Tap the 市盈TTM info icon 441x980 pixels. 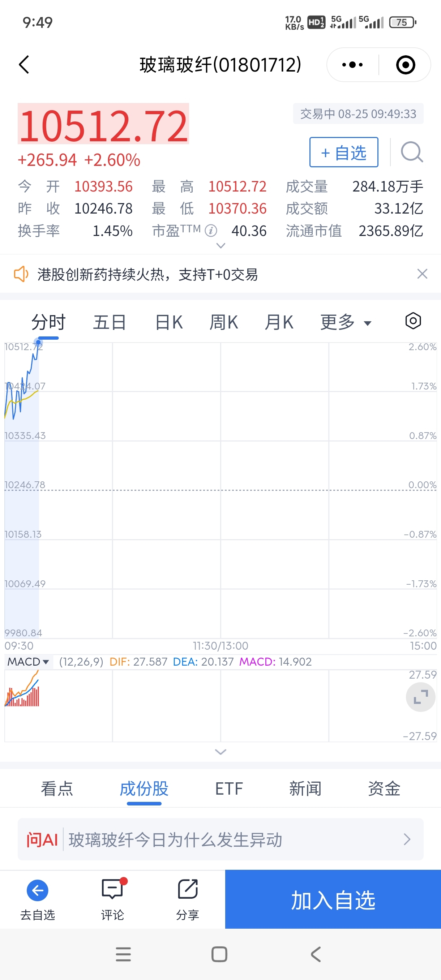tap(211, 231)
